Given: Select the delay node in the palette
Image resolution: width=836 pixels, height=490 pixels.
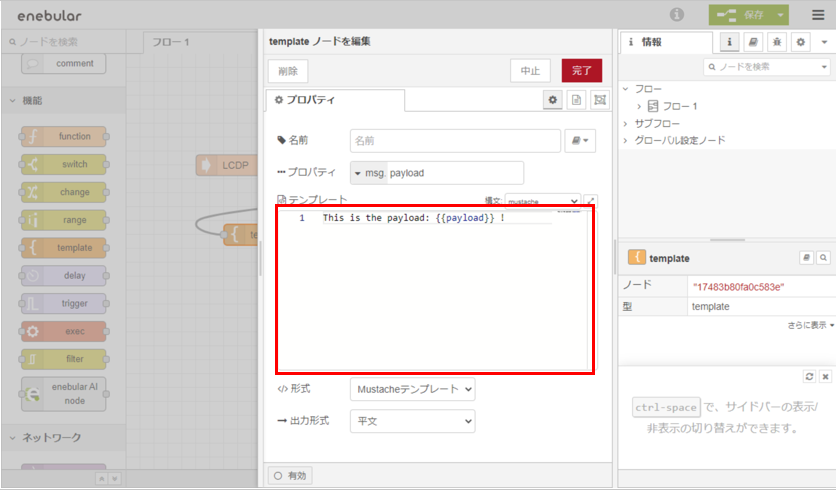Looking at the screenshot, I should pyautogui.click(x=63, y=276).
